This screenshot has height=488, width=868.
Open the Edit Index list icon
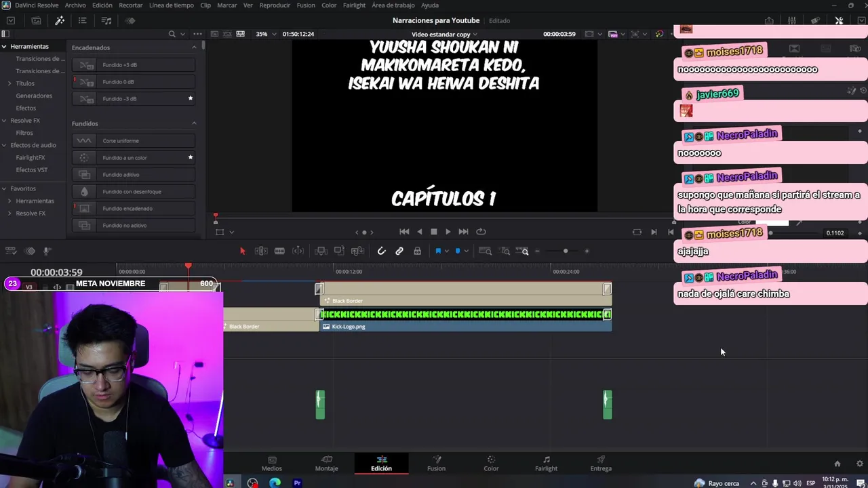tap(83, 20)
